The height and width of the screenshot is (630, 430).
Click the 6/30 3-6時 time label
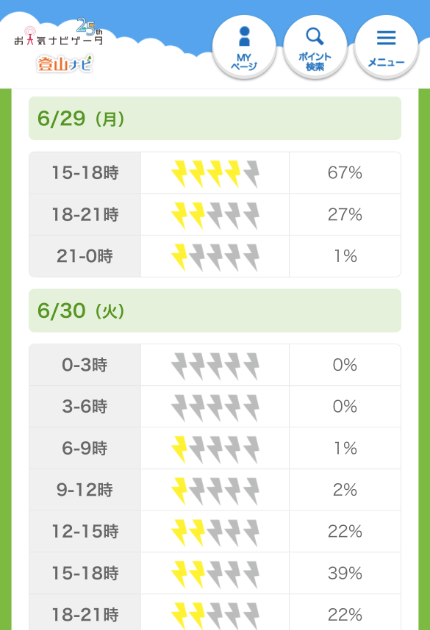pos(85,406)
